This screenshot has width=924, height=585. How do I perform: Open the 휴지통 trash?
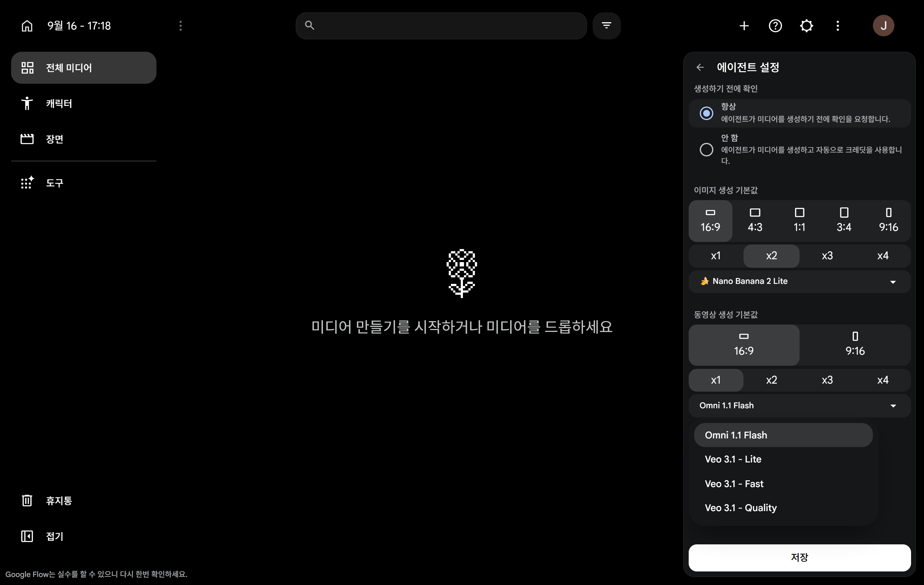point(84,500)
